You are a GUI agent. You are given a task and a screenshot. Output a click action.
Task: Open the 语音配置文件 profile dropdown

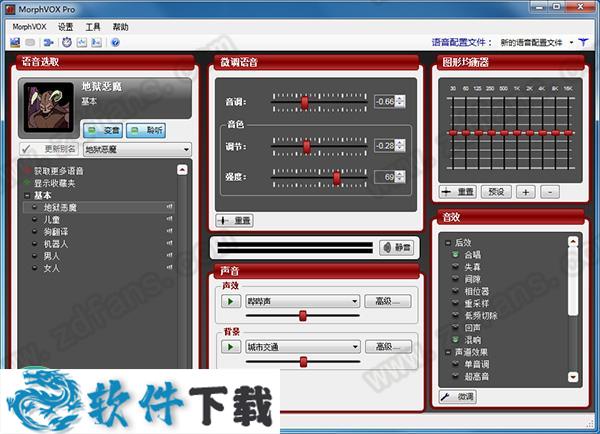coord(537,42)
